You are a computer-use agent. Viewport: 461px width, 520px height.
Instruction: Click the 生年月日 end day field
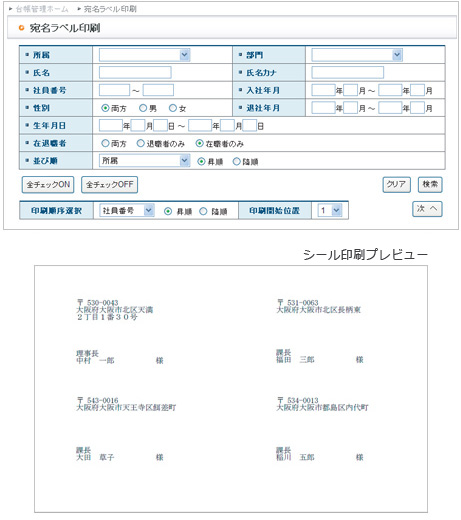pos(250,126)
